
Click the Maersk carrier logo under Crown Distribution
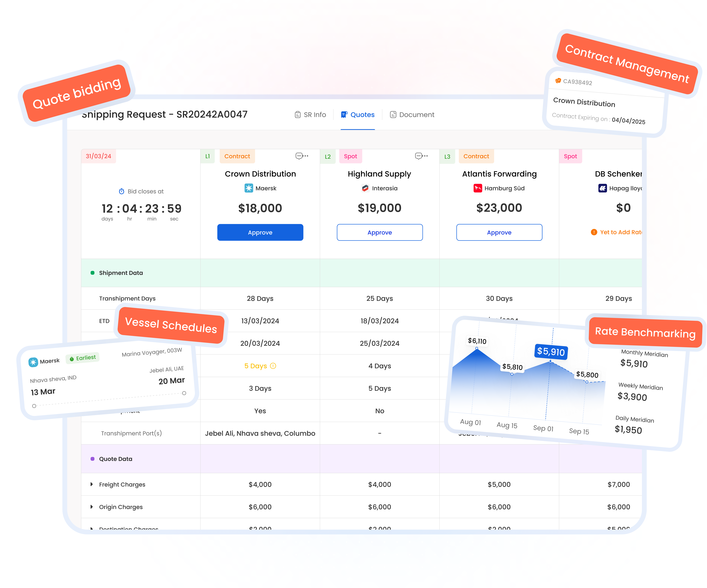[x=249, y=188]
